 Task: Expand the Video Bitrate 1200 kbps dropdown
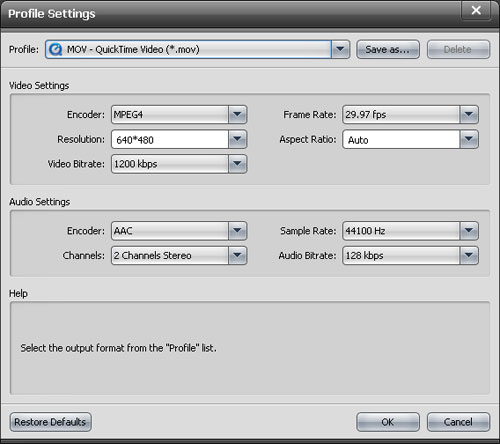coord(237,164)
